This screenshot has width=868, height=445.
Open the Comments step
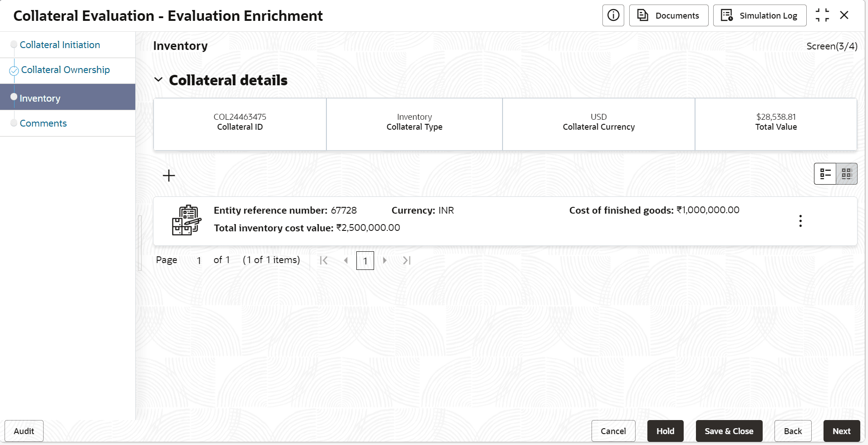coord(43,123)
